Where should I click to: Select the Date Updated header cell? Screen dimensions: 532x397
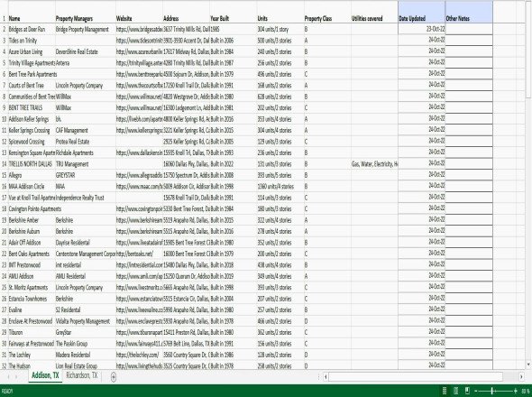coord(422,13)
